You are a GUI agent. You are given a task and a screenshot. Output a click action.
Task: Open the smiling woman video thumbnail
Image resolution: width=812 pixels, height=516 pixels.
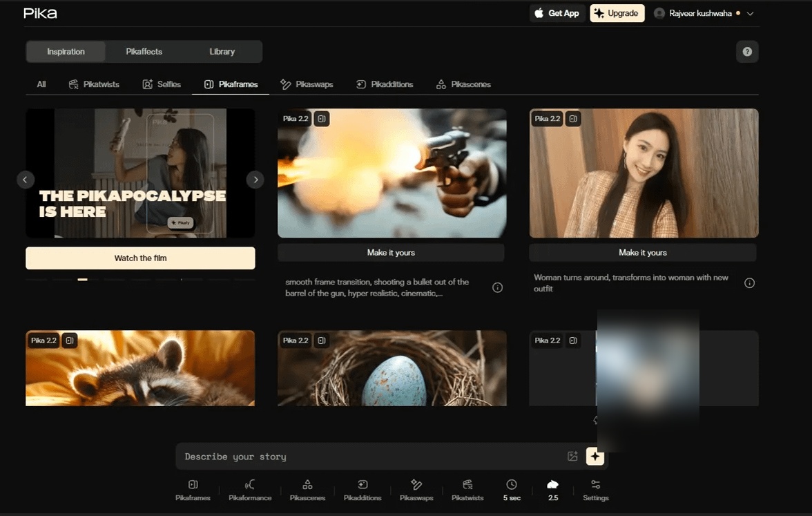644,173
